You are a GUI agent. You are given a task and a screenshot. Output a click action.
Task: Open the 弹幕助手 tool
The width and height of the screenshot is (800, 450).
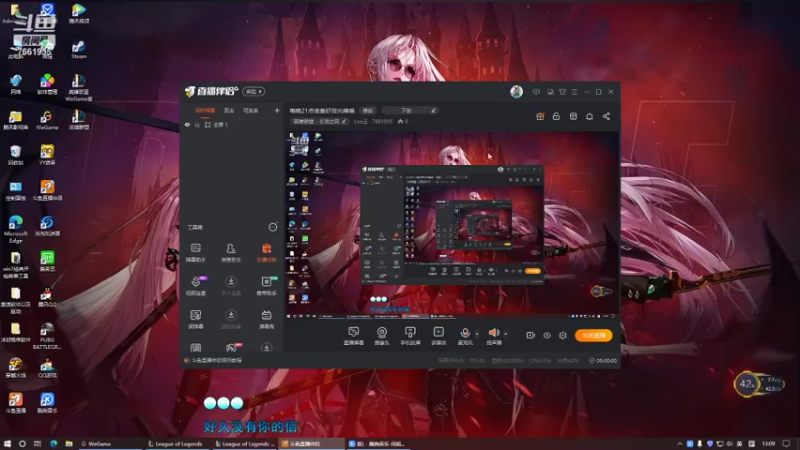(195, 253)
